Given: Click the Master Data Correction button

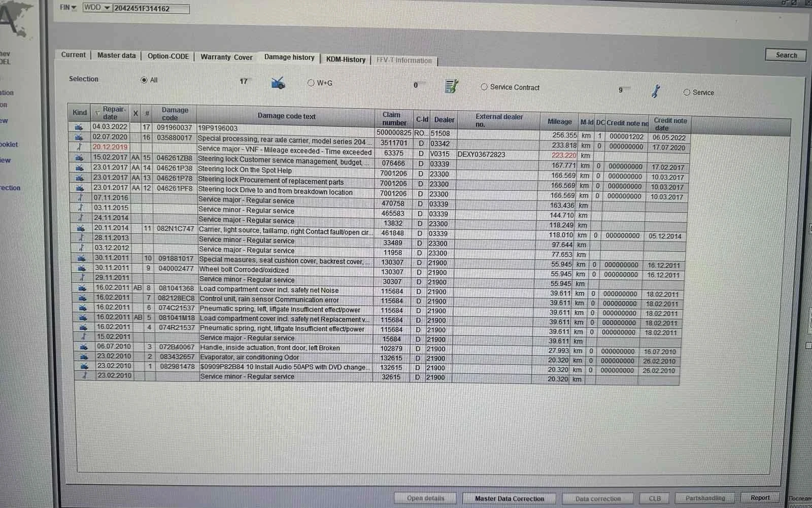Looking at the screenshot, I should tap(509, 498).
